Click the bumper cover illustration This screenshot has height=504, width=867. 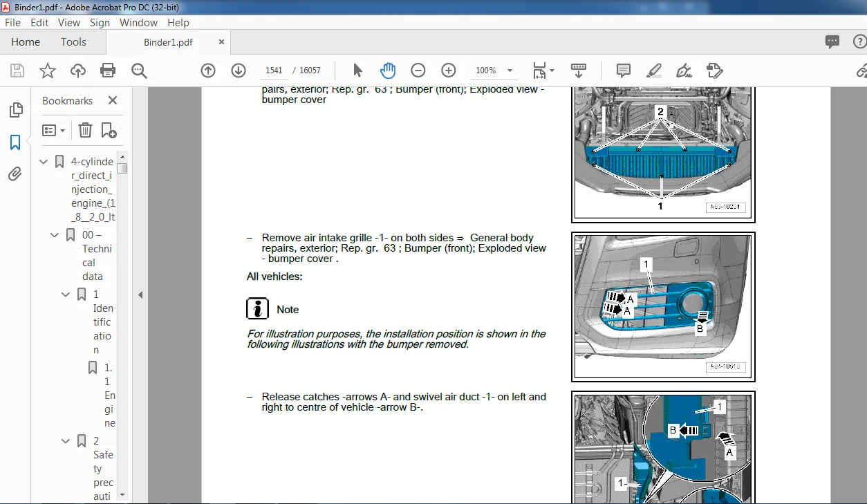pos(663,155)
